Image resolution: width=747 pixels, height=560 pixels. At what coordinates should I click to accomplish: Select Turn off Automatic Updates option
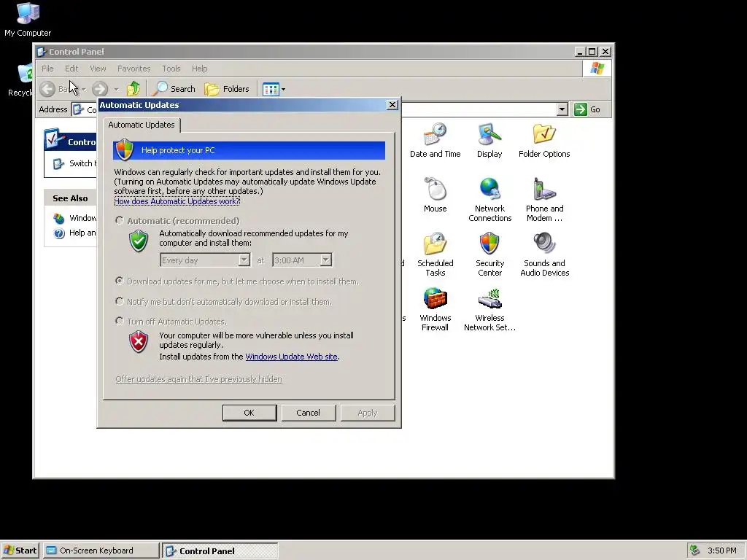pos(120,321)
